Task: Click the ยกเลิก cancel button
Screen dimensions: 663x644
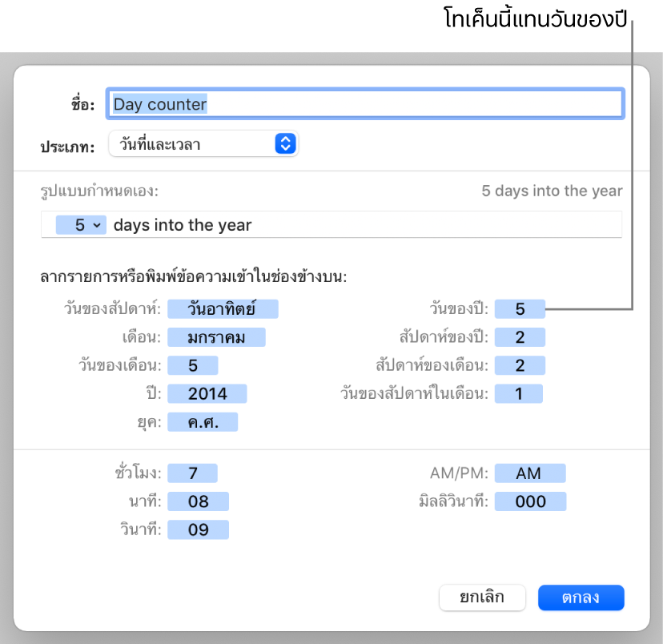Action: [x=482, y=598]
